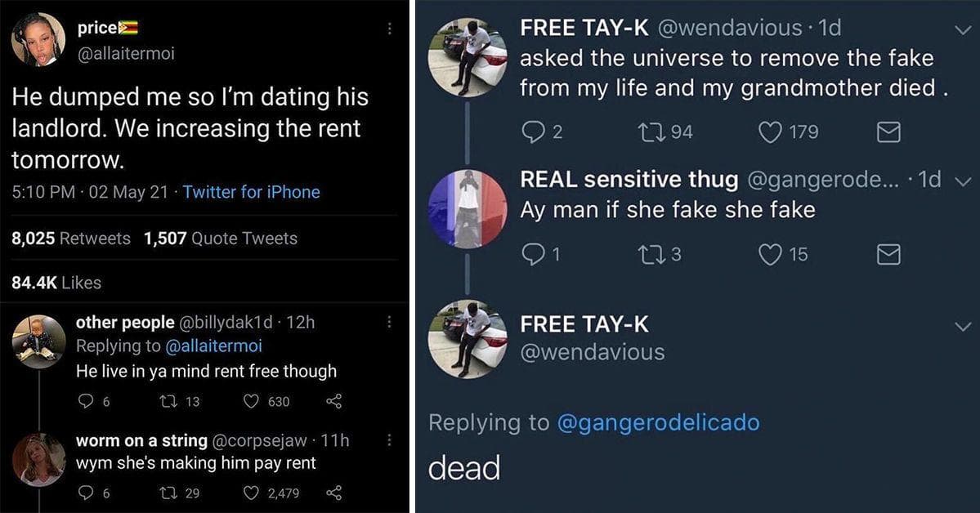Image resolution: width=980 pixels, height=513 pixels.
Task: Open more options on price's tweet
Action: (390, 29)
